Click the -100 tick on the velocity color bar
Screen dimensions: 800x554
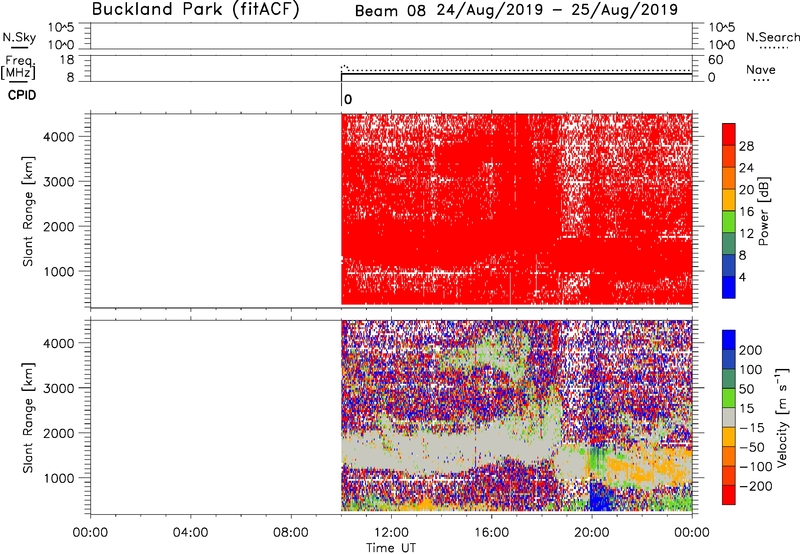pos(756,466)
